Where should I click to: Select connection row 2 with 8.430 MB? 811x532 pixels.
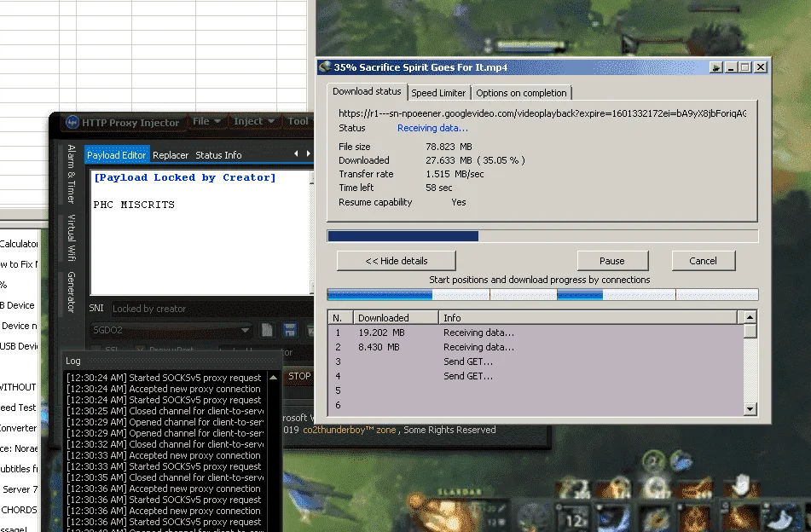536,347
